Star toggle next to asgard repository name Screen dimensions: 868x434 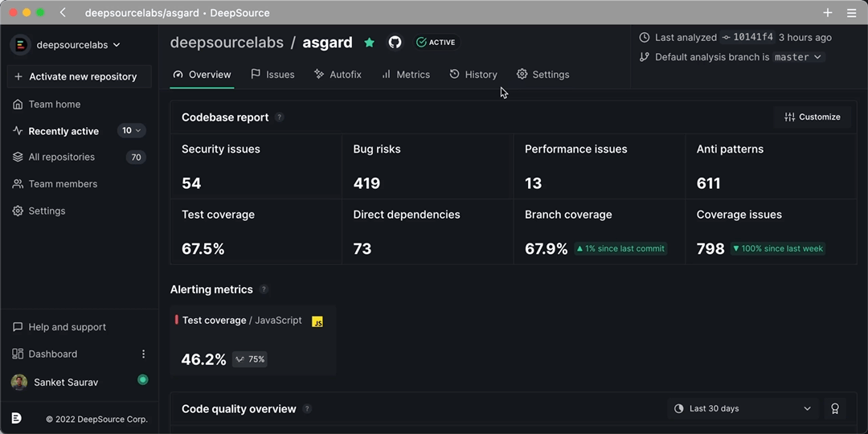369,43
